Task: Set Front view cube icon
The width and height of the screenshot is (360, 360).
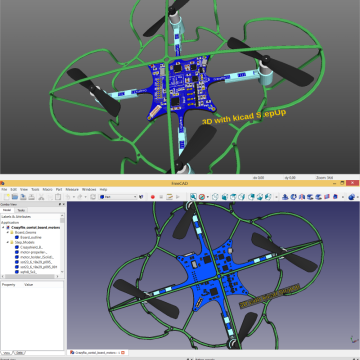Action: point(225,197)
